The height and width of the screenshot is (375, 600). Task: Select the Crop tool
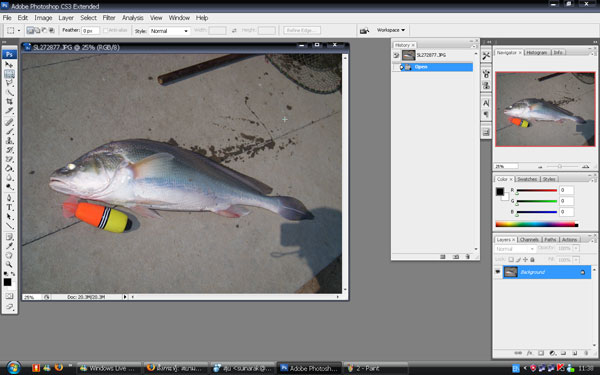tap(9, 101)
